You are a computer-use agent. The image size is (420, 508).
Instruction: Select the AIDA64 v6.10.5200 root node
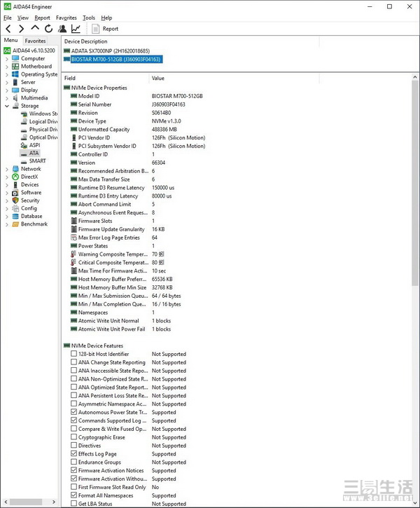point(34,50)
